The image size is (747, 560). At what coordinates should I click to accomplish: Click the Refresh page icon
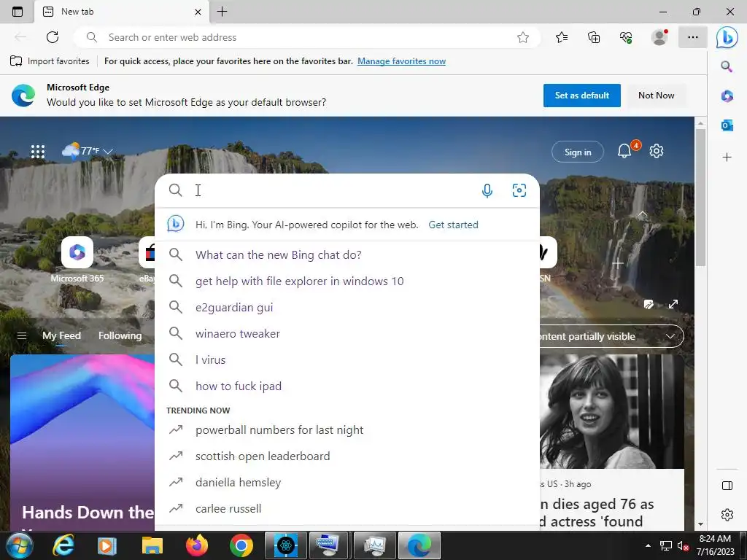tap(53, 37)
